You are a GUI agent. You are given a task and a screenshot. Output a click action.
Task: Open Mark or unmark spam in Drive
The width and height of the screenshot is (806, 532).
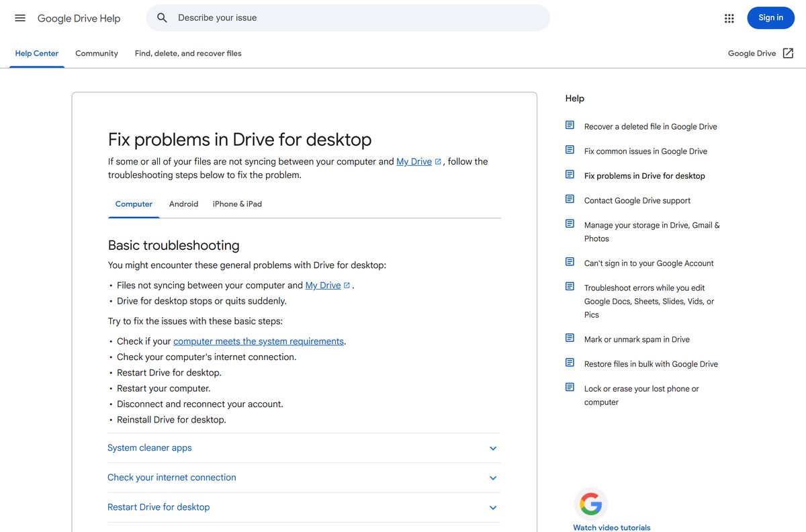[637, 339]
